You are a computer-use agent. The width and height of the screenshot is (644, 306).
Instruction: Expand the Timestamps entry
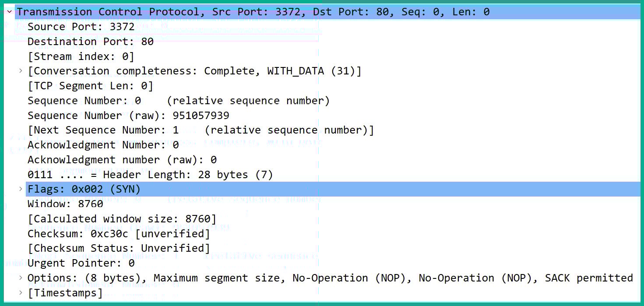pyautogui.click(x=21, y=292)
